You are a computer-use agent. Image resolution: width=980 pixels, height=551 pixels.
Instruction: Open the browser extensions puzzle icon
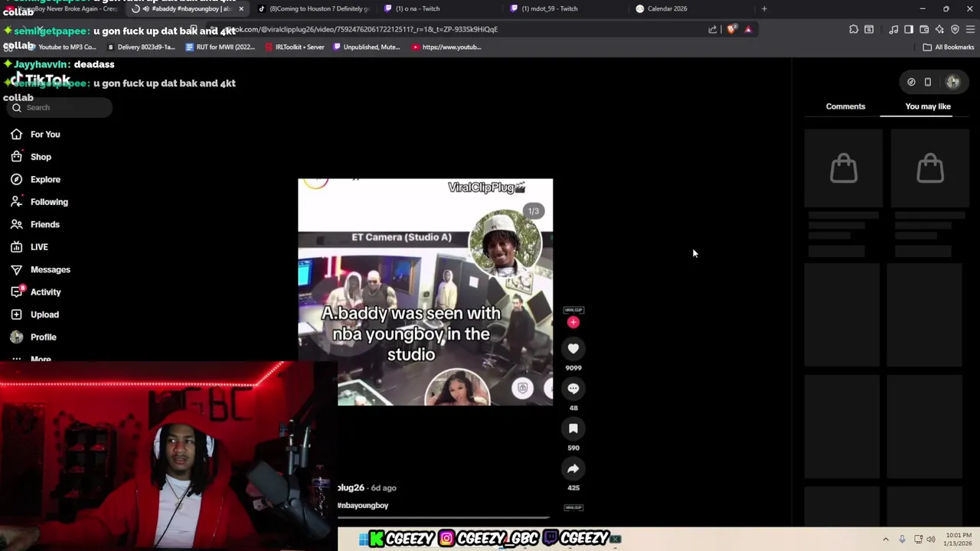(854, 29)
